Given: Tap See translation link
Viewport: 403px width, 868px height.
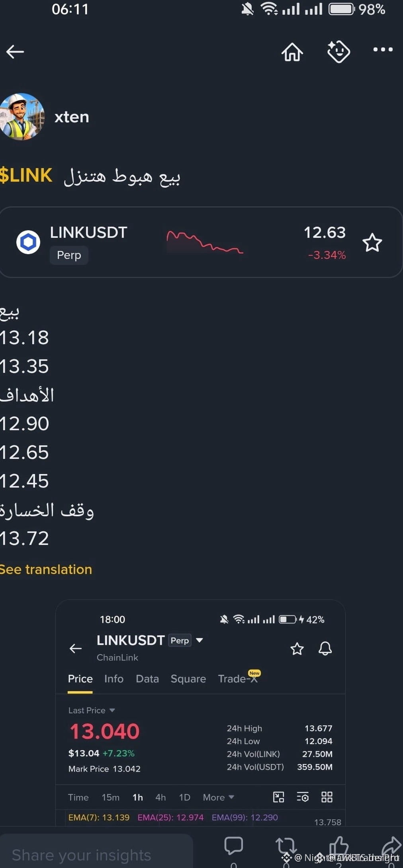Looking at the screenshot, I should (x=46, y=569).
